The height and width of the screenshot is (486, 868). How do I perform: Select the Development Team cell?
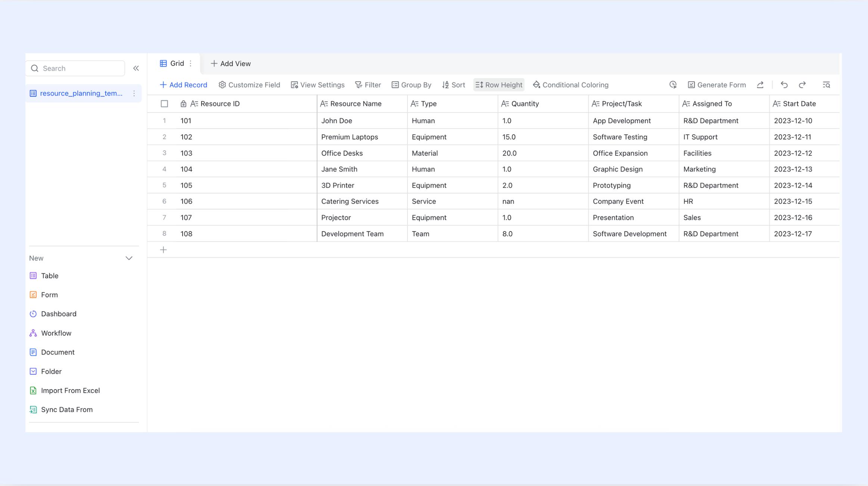click(x=362, y=234)
